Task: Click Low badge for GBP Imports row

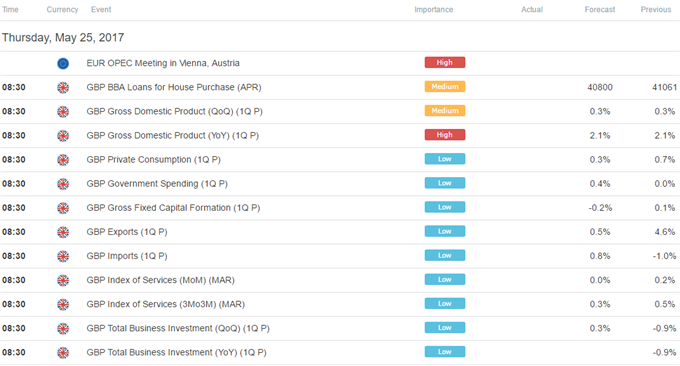Action: point(445,255)
